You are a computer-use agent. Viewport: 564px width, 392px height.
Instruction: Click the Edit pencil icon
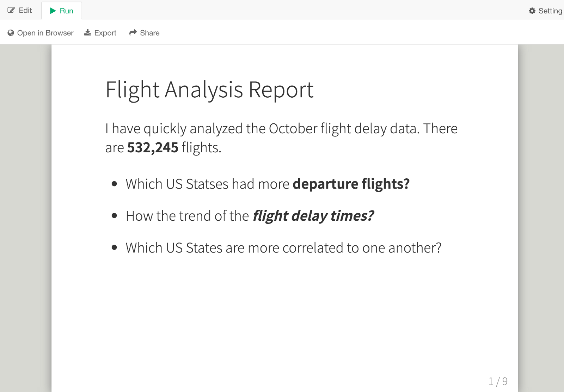(11, 11)
